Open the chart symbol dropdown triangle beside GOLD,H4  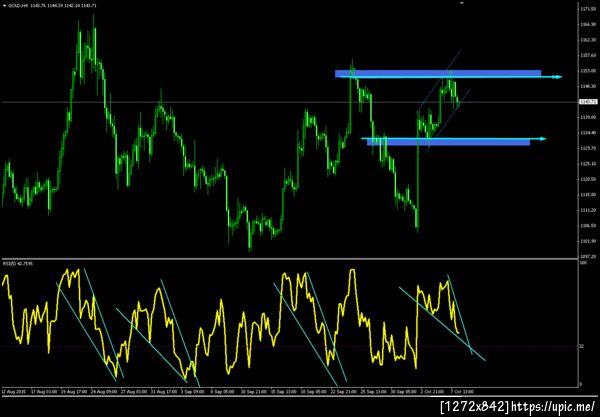point(4,6)
